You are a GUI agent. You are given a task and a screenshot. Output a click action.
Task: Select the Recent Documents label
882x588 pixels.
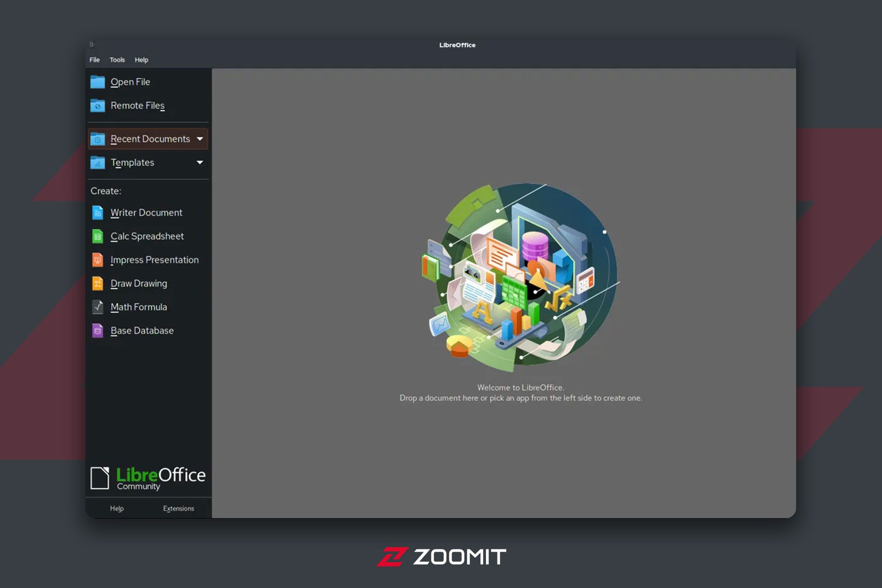coord(150,139)
